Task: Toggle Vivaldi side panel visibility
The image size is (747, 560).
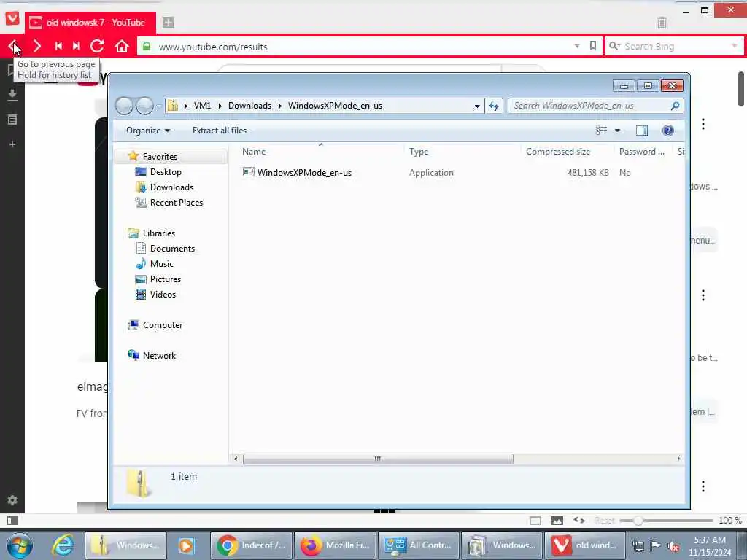Action: (12, 521)
